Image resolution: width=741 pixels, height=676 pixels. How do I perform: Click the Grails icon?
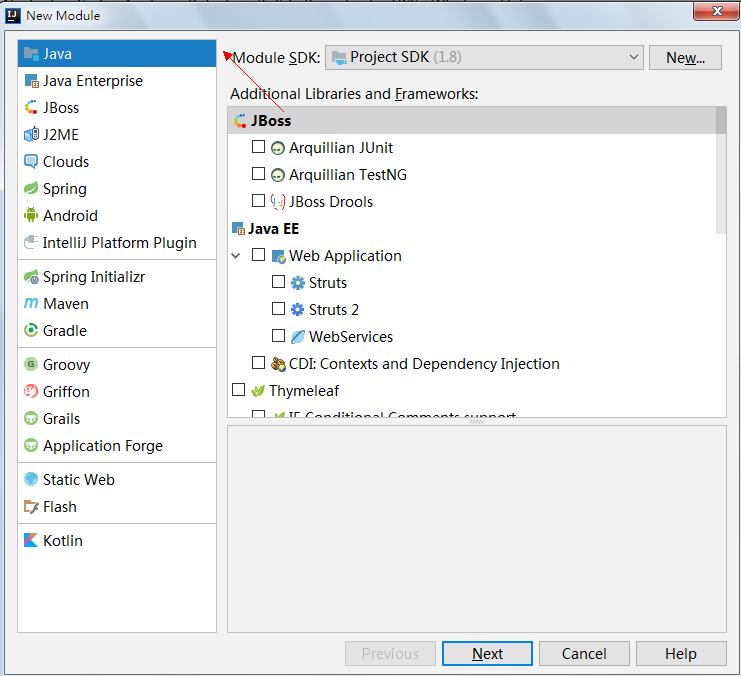point(31,418)
